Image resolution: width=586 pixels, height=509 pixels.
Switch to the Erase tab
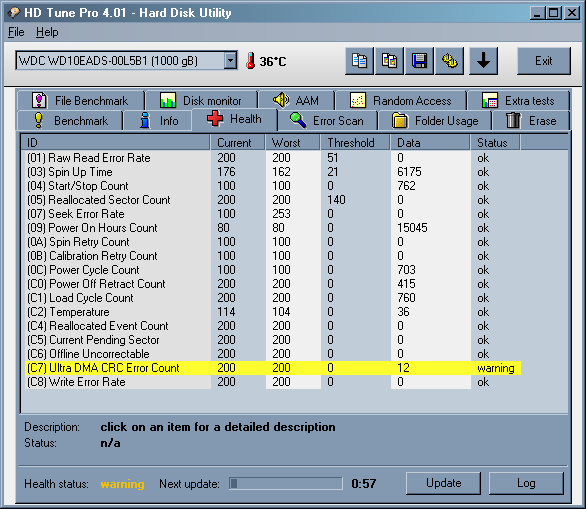point(531,121)
